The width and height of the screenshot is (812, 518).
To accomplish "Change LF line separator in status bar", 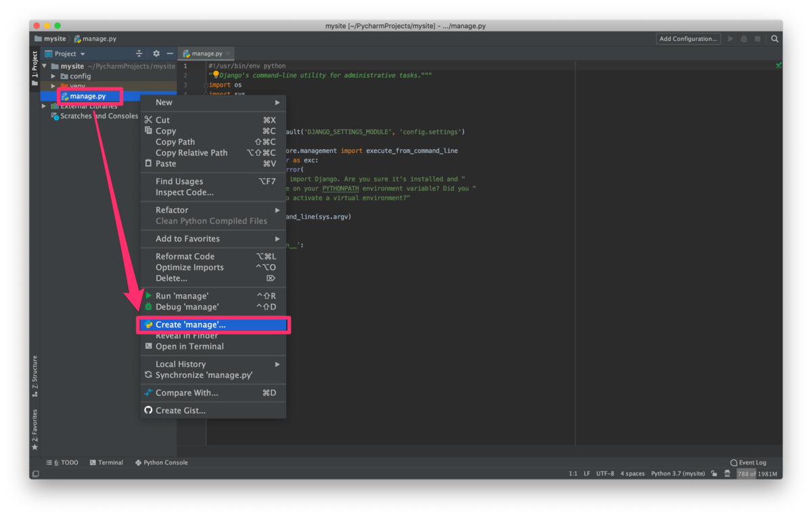I will 587,474.
